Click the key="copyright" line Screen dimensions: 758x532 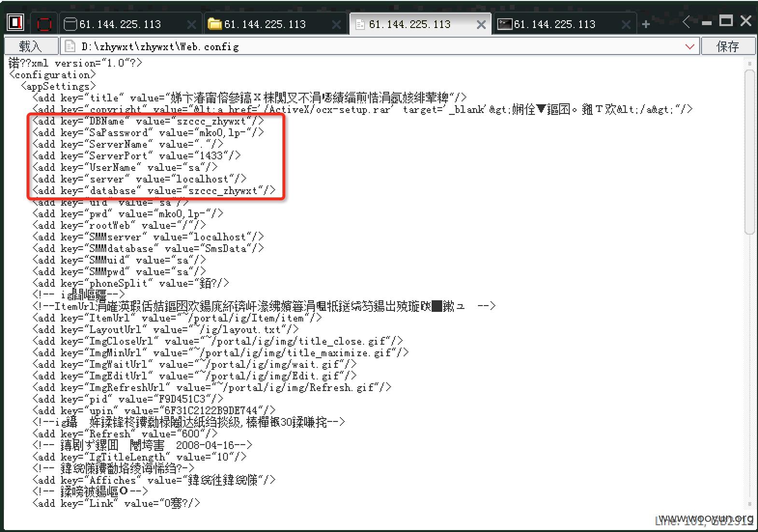362,110
